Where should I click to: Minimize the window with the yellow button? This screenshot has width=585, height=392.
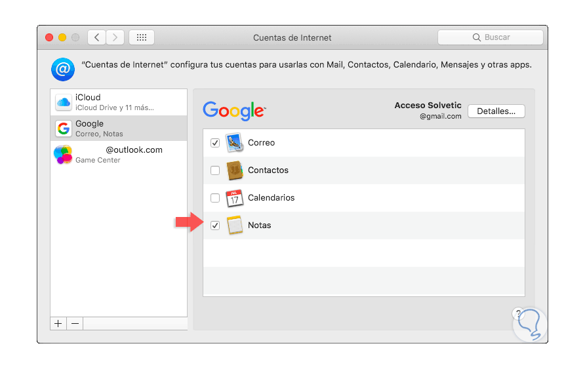[x=62, y=37]
